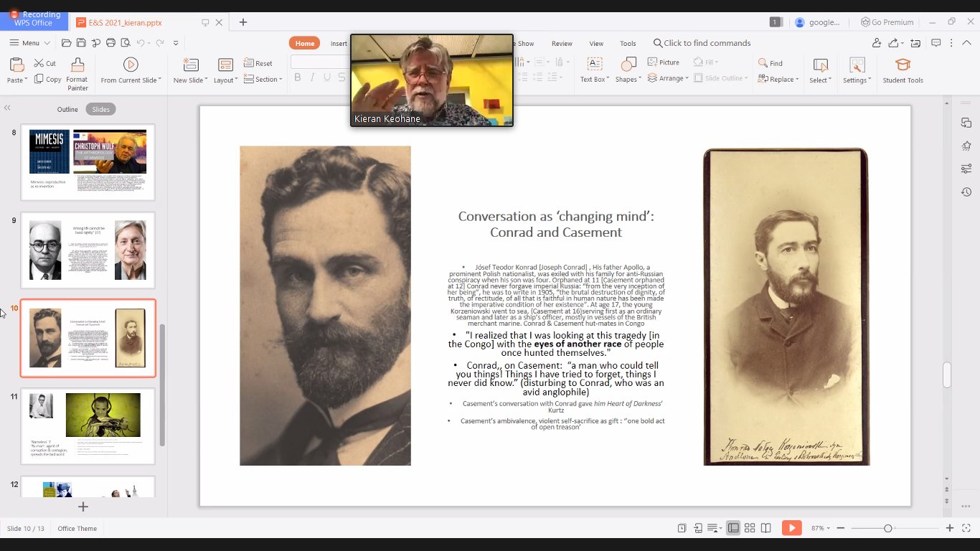Fit slide to window icon
980x551 pixels.
point(966,528)
